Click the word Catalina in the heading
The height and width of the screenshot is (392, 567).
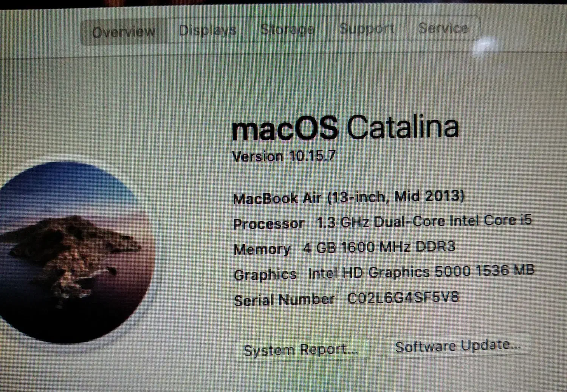[403, 126]
